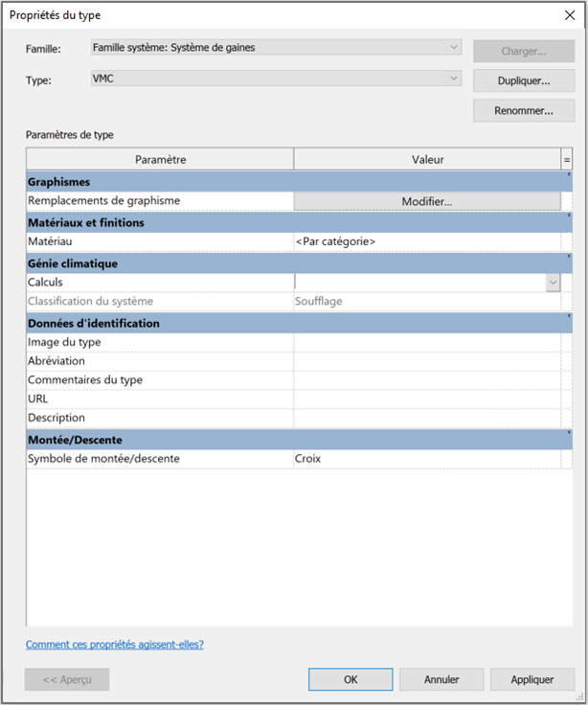The height and width of the screenshot is (705, 588).
Task: Confirm with the OK button
Action: [x=351, y=679]
